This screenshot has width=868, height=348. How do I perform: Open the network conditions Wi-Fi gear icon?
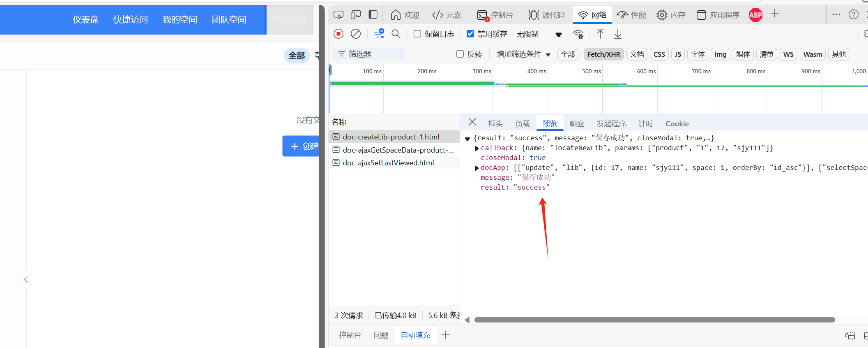(578, 34)
